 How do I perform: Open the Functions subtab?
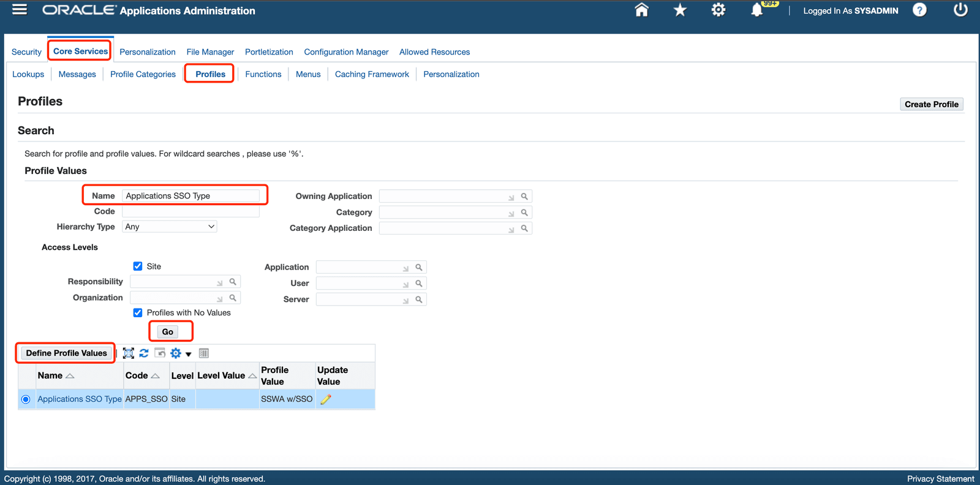(263, 74)
